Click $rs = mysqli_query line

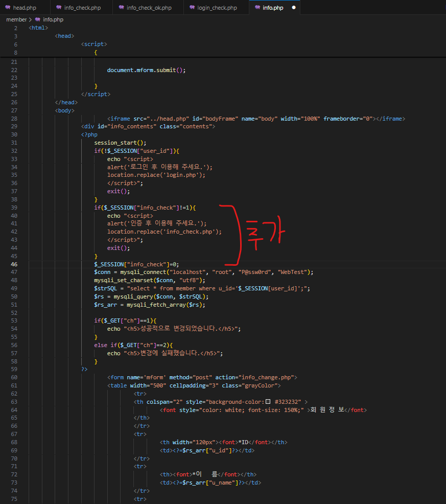(x=151, y=296)
